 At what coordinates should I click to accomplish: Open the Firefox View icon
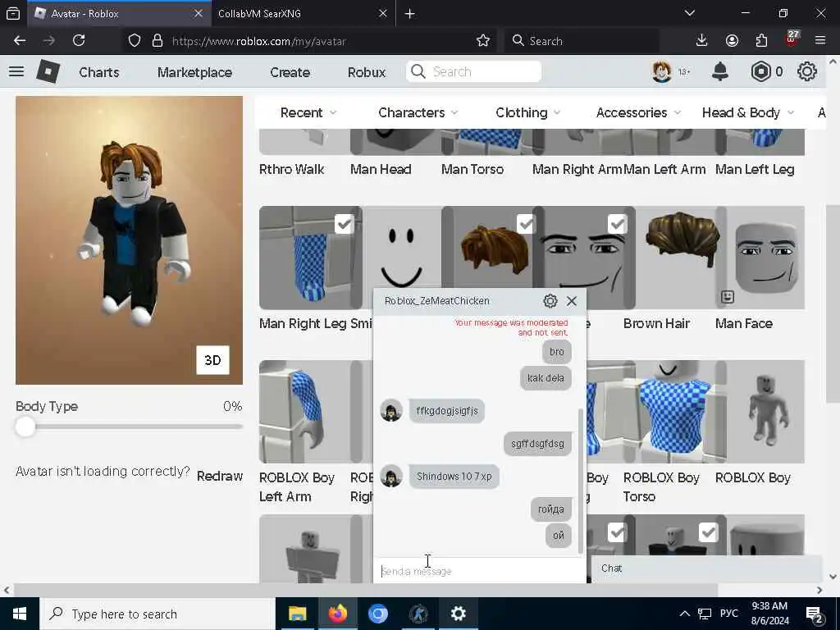[13, 14]
